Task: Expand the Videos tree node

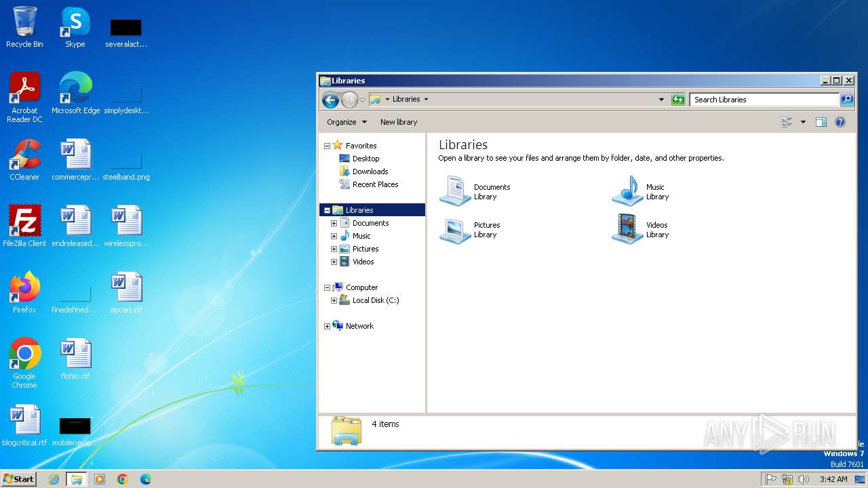Action: (334, 262)
